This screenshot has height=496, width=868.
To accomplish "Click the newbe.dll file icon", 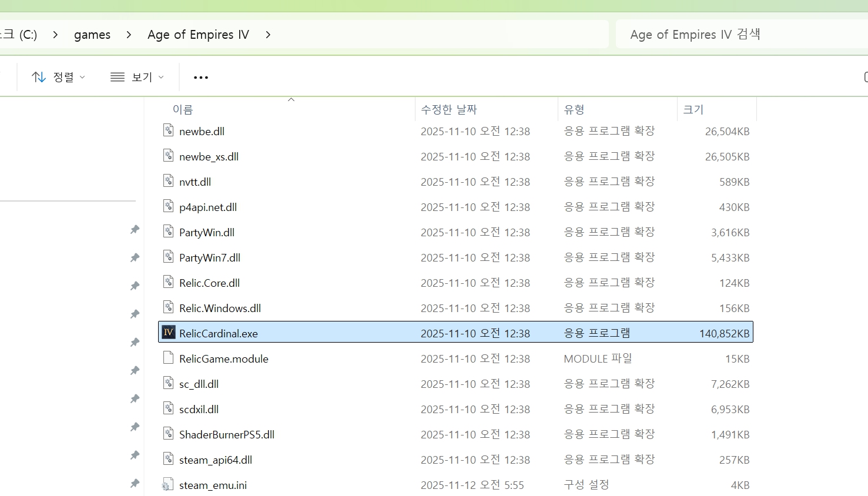I will click(x=168, y=130).
